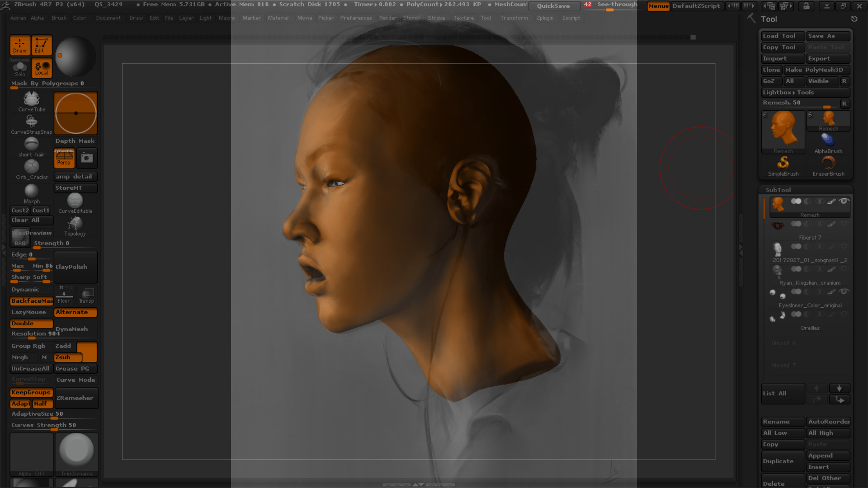Toggle the Floor grid icon

coord(64,295)
